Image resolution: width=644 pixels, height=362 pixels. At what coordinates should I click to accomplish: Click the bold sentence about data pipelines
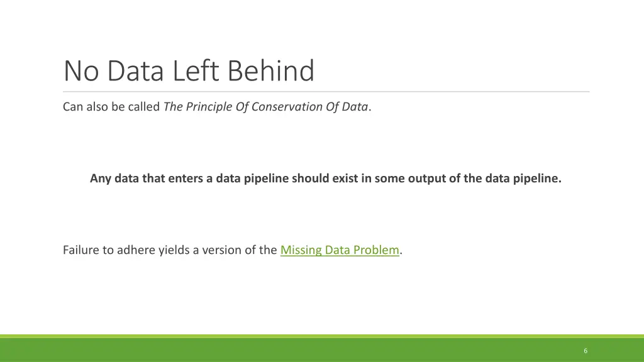click(x=325, y=178)
